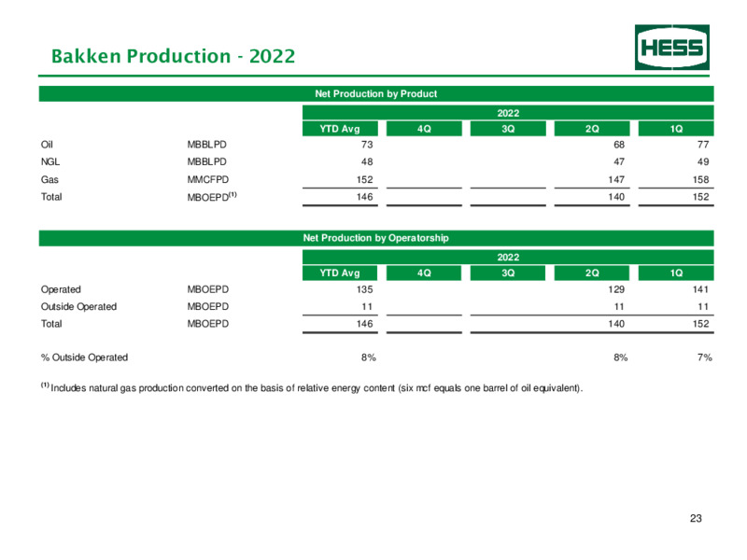
Task: Select the Operated 1Q value 141
Action: click(701, 289)
